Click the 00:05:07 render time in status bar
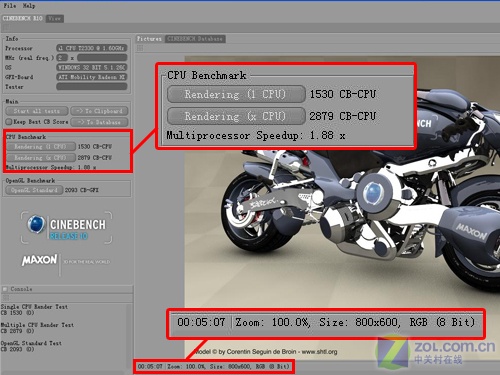500x375 pixels. pyautogui.click(x=150, y=366)
